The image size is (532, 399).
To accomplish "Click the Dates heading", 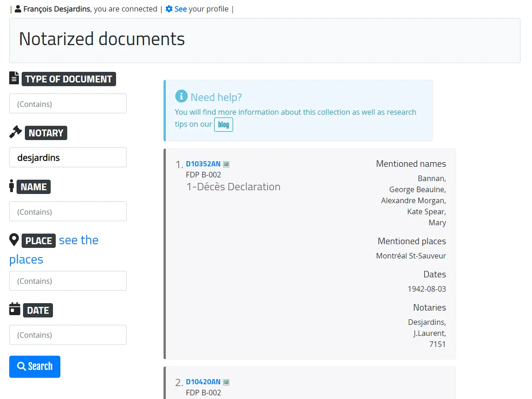I will tap(435, 275).
